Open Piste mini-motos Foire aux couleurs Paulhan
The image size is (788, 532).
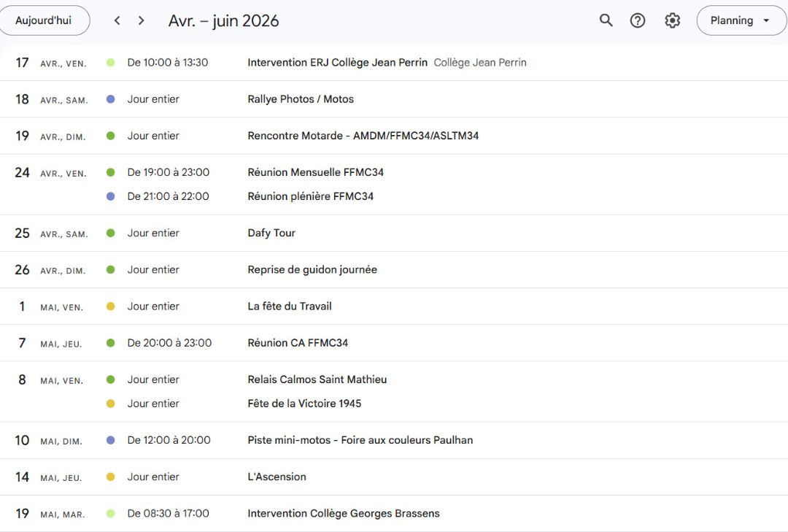pos(360,440)
